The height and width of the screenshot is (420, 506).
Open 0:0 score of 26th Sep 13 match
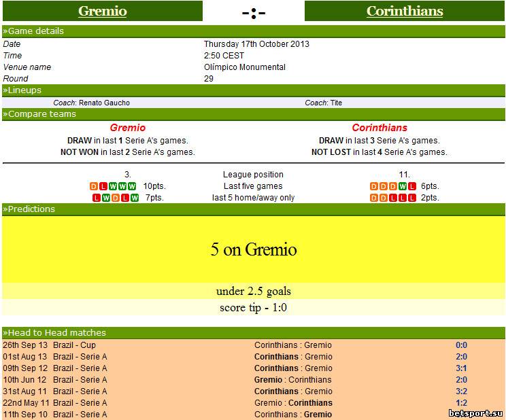462,345
